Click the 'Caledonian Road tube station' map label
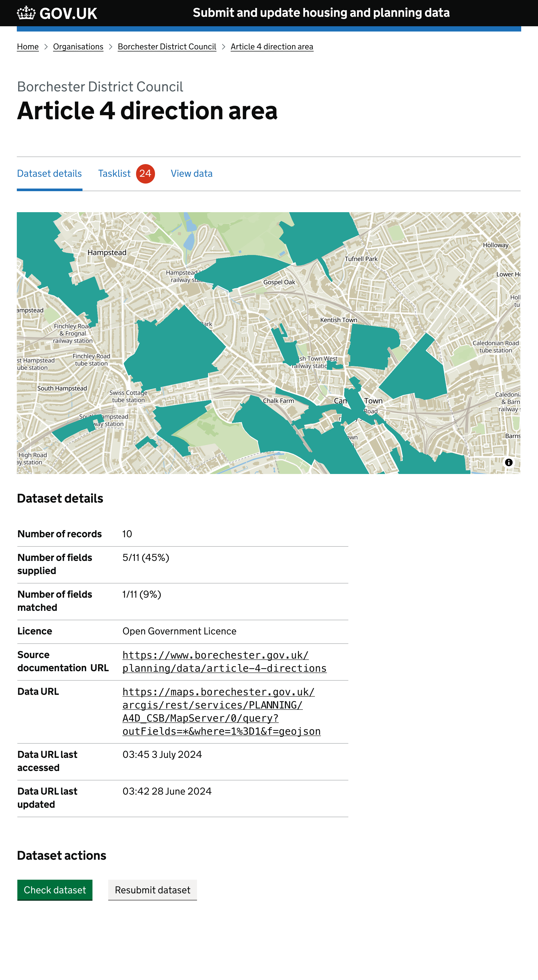Screen dimensions: 538x980 496,347
